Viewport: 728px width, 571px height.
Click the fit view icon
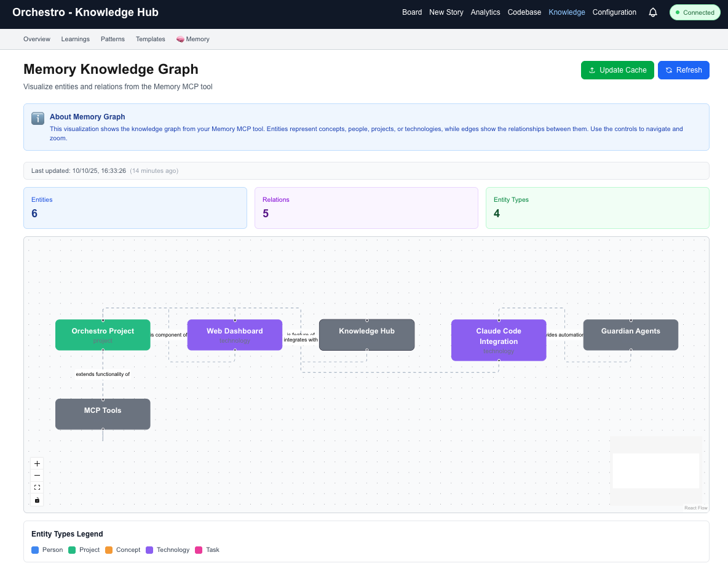coord(37,487)
